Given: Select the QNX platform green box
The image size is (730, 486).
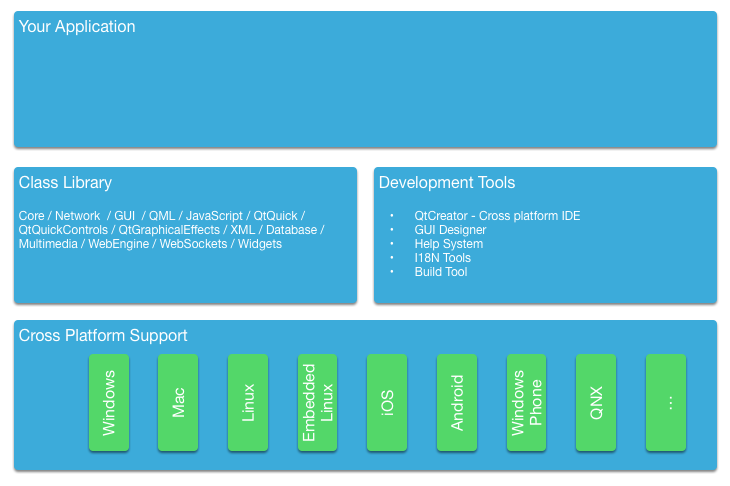Looking at the screenshot, I should click(x=596, y=402).
